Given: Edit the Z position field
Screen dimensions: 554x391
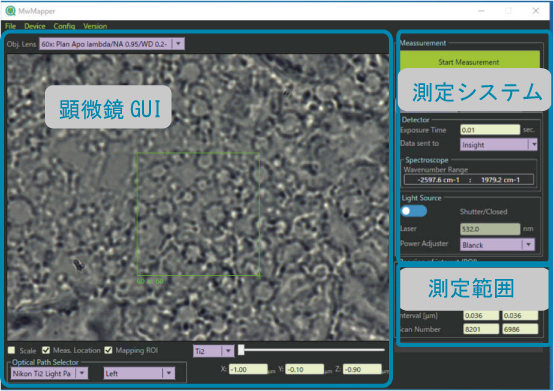Looking at the screenshot, I should (x=362, y=369).
